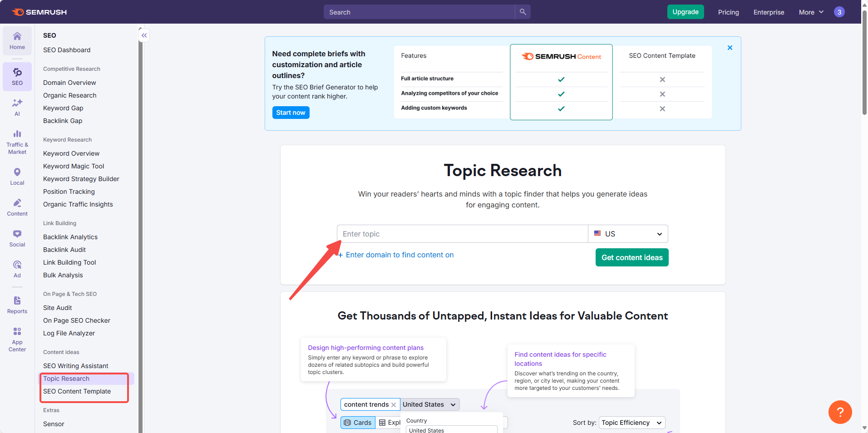
Task: Expand the More menu in top bar
Action: pos(810,12)
